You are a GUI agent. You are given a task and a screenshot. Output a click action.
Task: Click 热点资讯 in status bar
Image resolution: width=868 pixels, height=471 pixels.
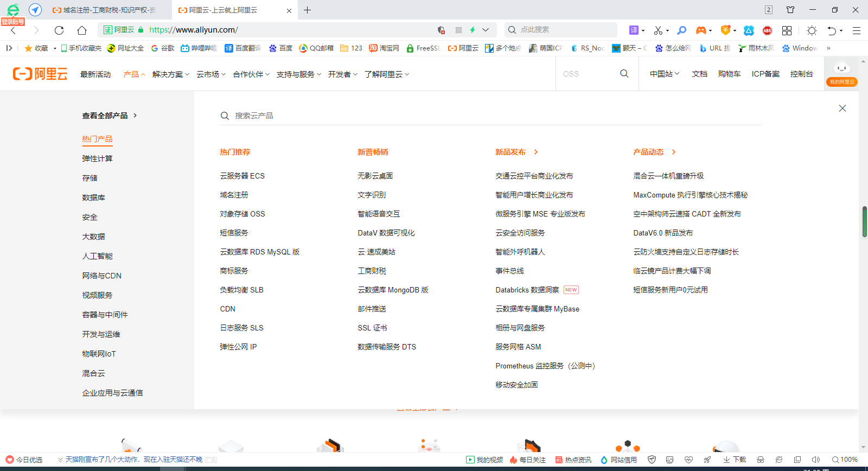(x=573, y=460)
